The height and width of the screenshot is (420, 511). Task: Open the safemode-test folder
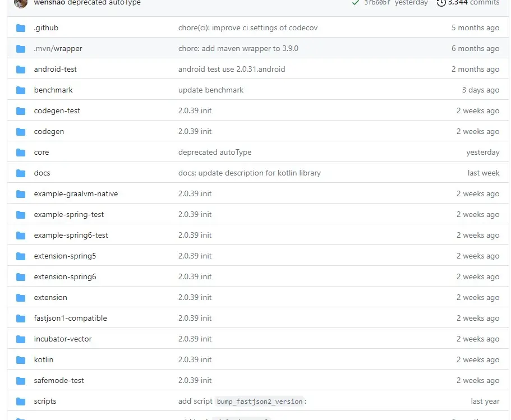pyautogui.click(x=58, y=381)
